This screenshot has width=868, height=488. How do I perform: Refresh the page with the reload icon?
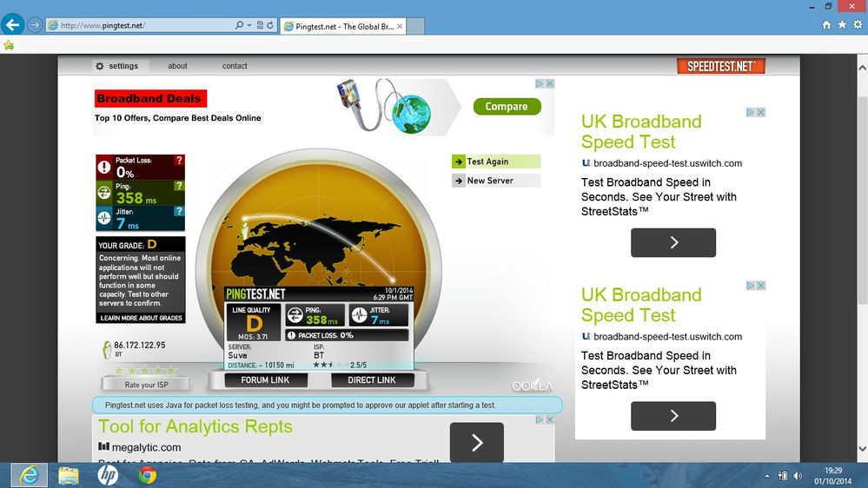pyautogui.click(x=270, y=25)
